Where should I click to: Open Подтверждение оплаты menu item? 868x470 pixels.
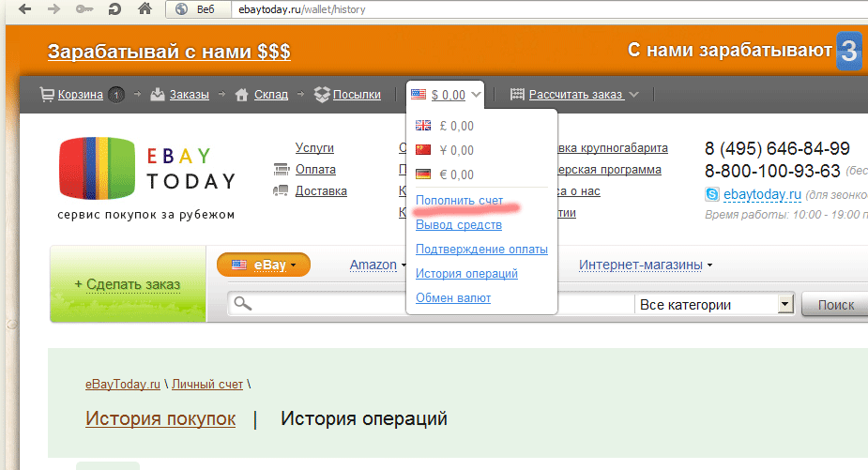click(481, 250)
